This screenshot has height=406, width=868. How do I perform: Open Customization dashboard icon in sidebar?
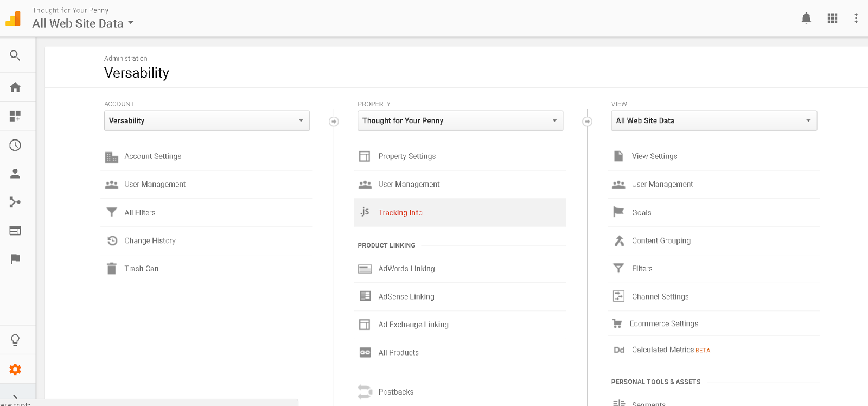coord(15,116)
